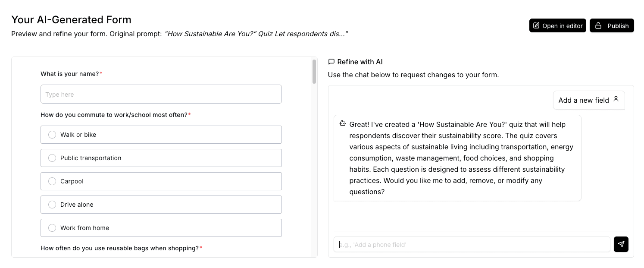The width and height of the screenshot is (644, 268).
Task: Click the 'Add a phone field' chat input
Action: coord(472,244)
